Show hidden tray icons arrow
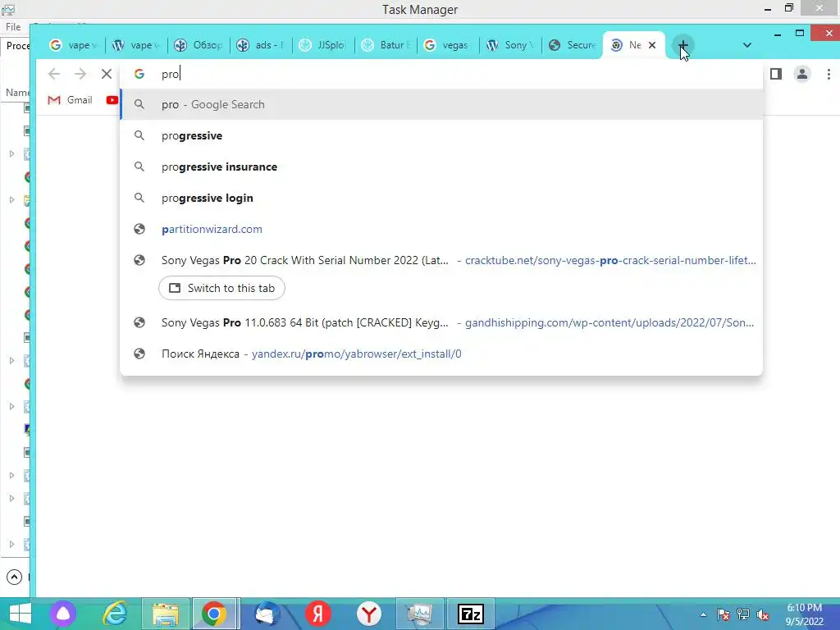 tap(703, 614)
